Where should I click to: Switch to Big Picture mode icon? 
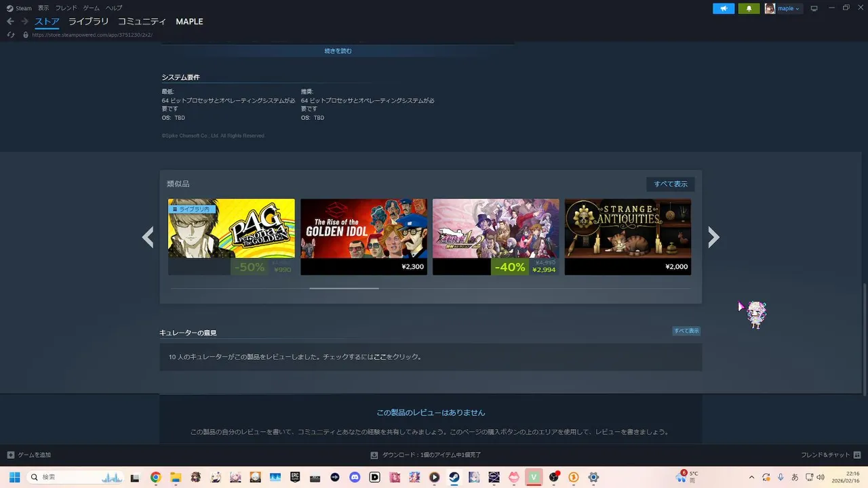click(814, 8)
